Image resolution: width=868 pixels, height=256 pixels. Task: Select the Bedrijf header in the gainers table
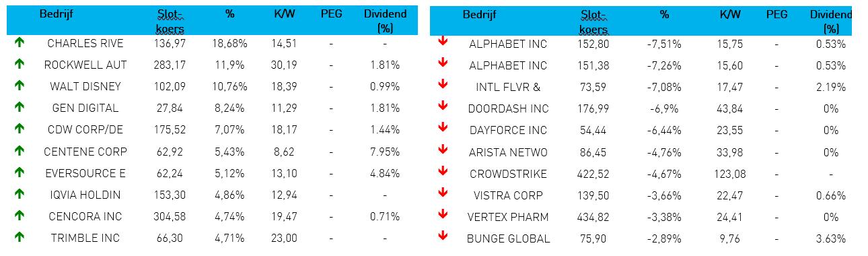(x=56, y=13)
